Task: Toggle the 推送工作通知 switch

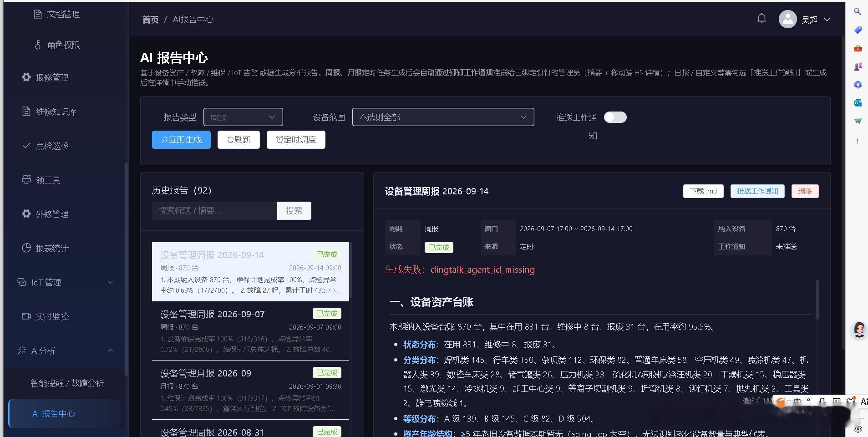Action: [x=615, y=117]
